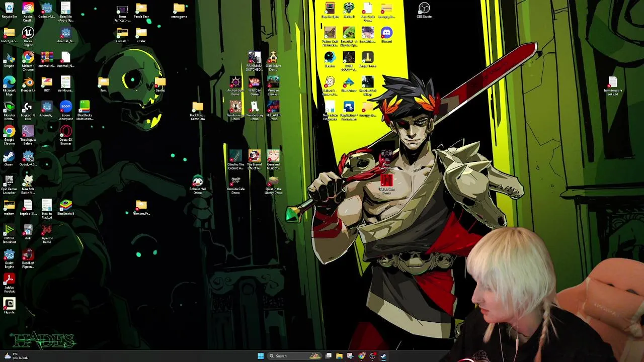Open the font folder
This screenshot has height=362, width=644.
104,84
